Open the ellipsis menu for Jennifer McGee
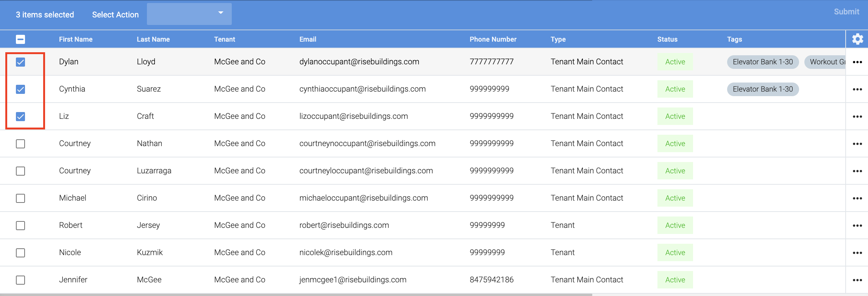 (x=857, y=280)
